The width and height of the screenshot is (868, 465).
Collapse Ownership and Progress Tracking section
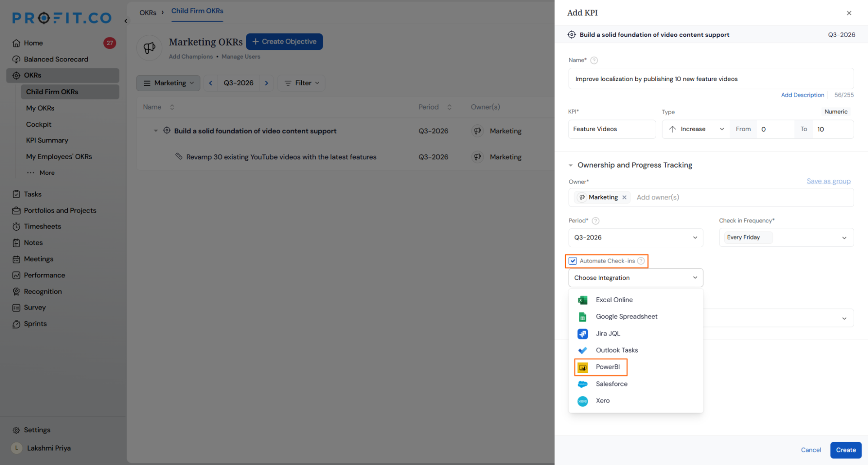click(571, 165)
